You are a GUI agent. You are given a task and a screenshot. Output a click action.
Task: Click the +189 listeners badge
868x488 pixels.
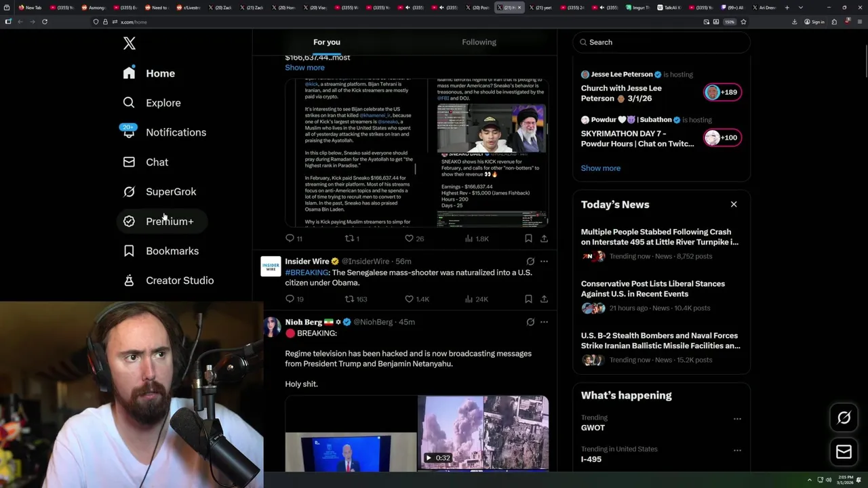(723, 92)
